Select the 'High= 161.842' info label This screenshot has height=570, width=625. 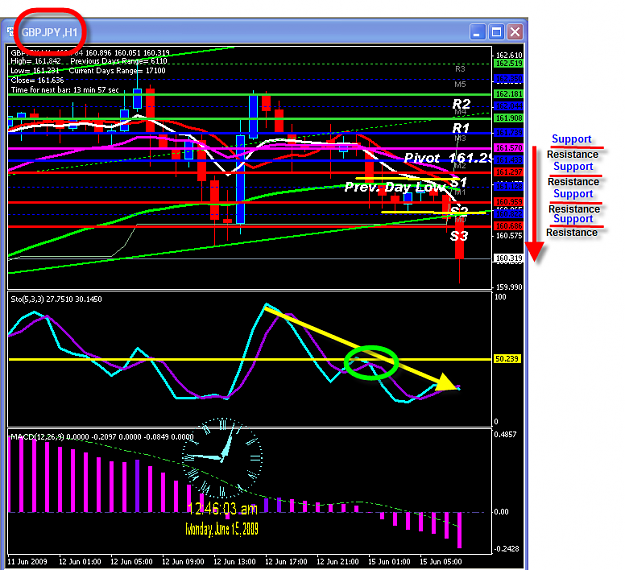35,61
